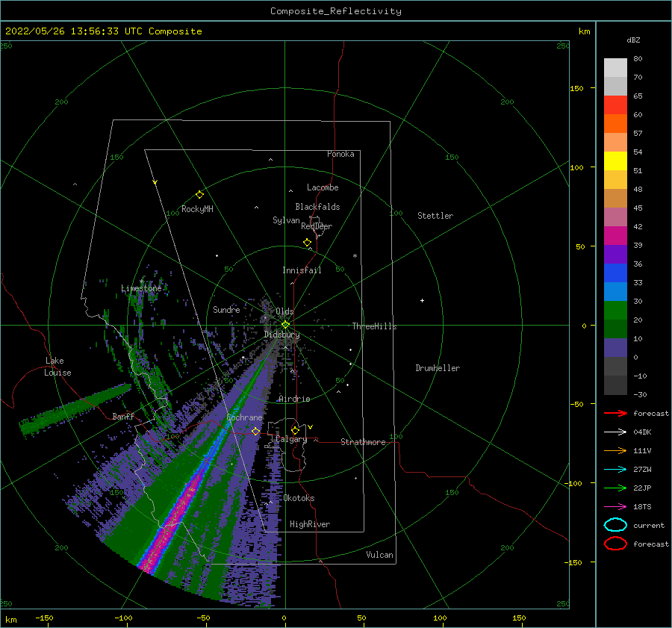Click the slate purple 0-10 dBZ swatch
This screenshot has width=672, height=628.
click(x=615, y=348)
